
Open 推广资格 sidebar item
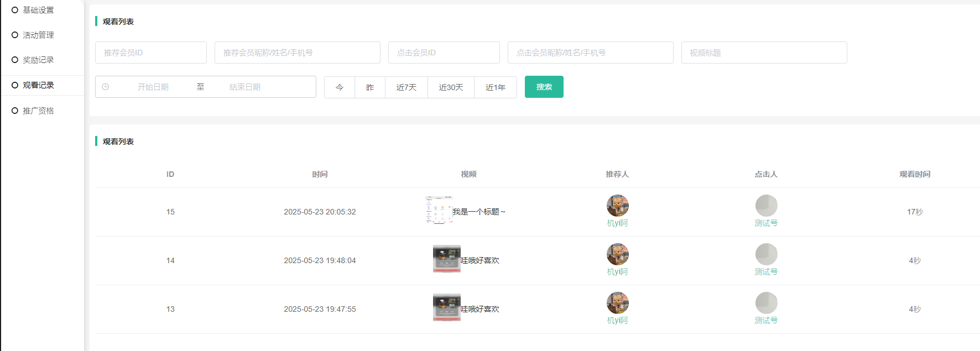click(x=38, y=111)
